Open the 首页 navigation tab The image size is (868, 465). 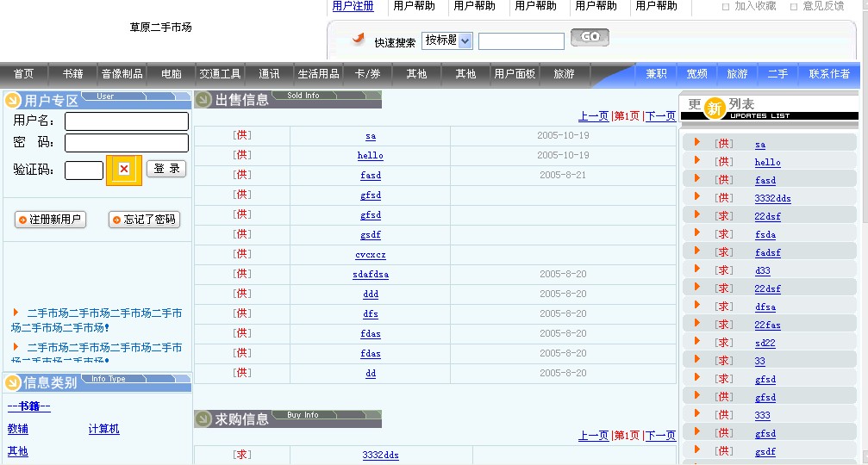[x=24, y=74]
